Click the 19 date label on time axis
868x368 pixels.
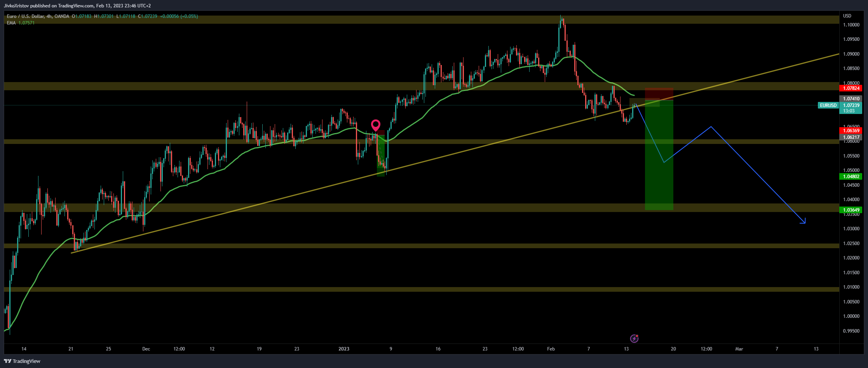click(259, 349)
